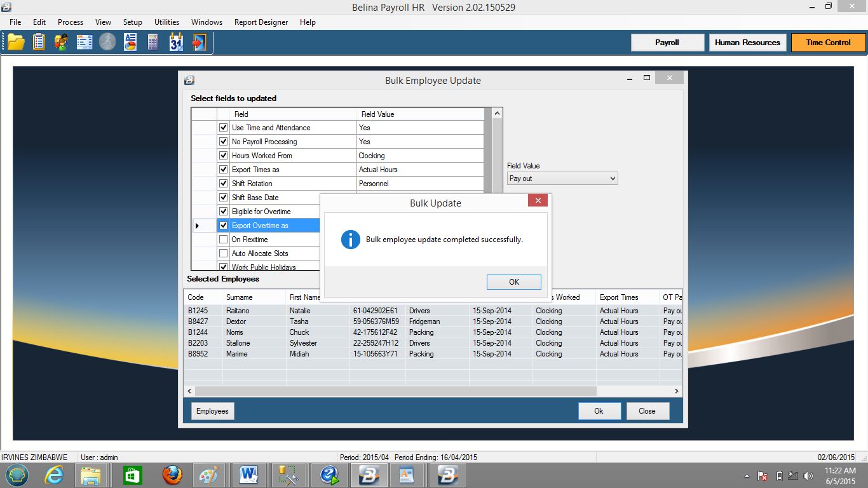Click the fields list scroll up arrow

(497, 114)
